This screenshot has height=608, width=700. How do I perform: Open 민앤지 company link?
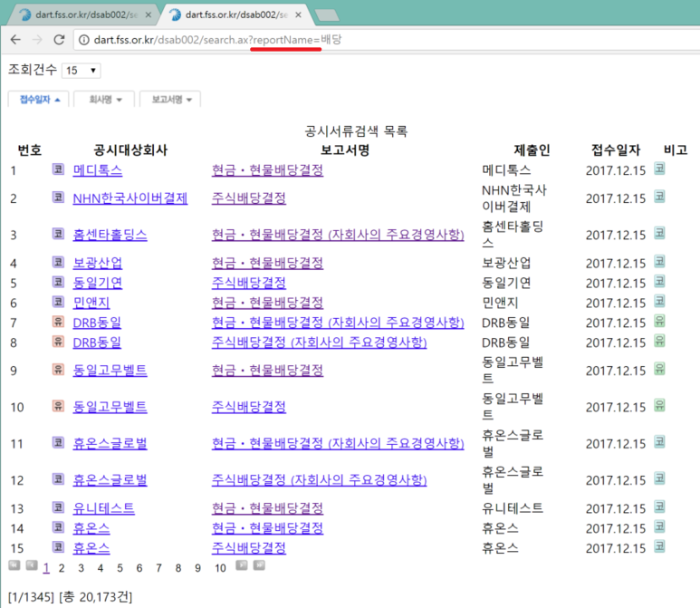point(91,303)
